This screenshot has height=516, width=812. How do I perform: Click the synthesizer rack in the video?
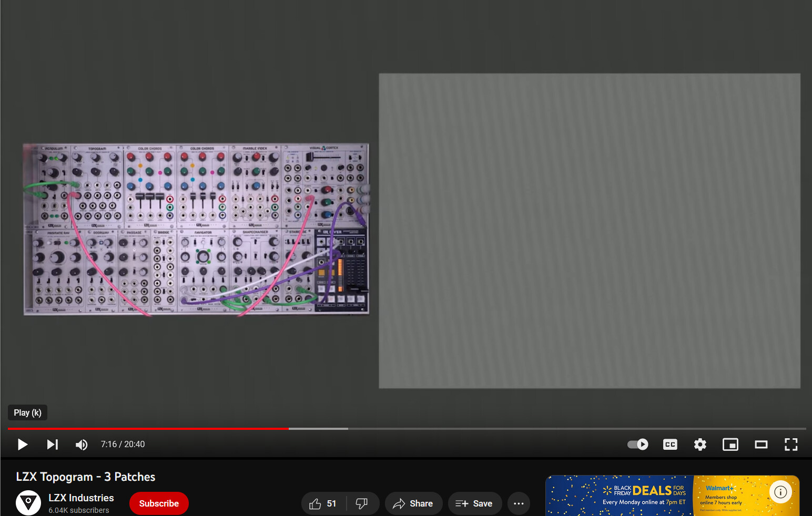[196, 230]
